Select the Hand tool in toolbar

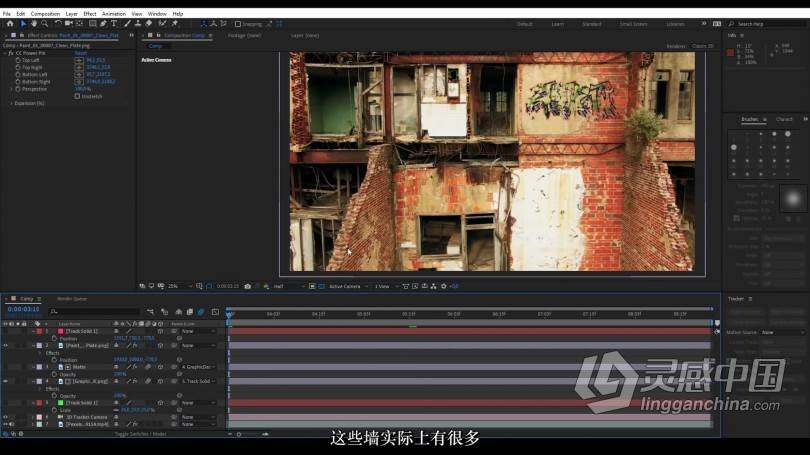click(35, 23)
